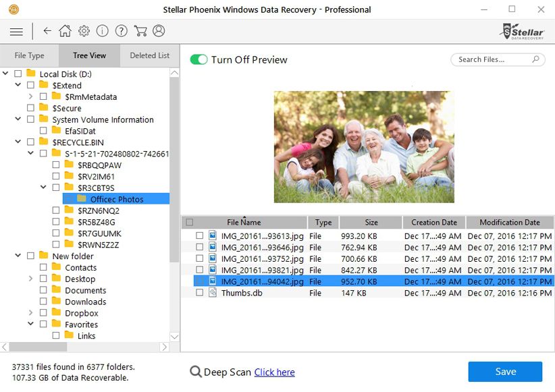Click the $Secure folder icon
The image size is (555, 392).
tap(43, 107)
